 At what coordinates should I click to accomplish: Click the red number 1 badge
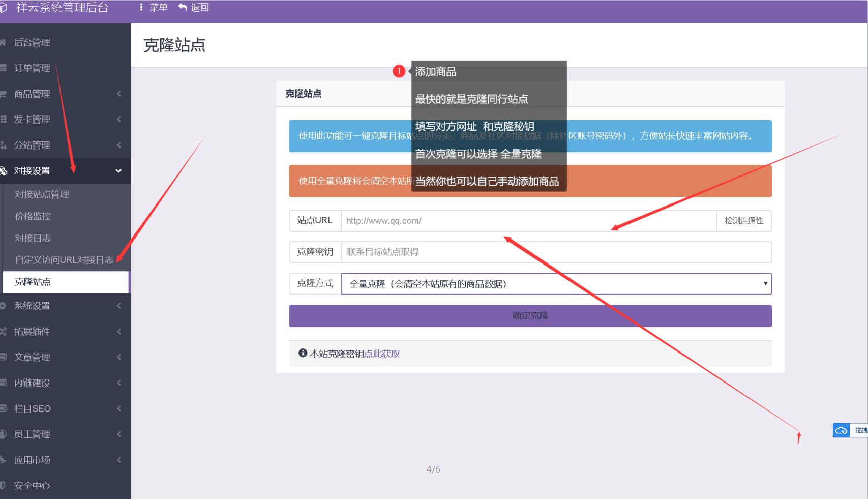(x=399, y=71)
